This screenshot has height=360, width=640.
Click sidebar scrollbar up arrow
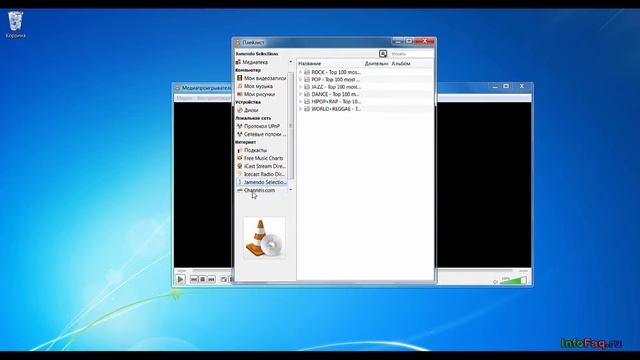(291, 62)
